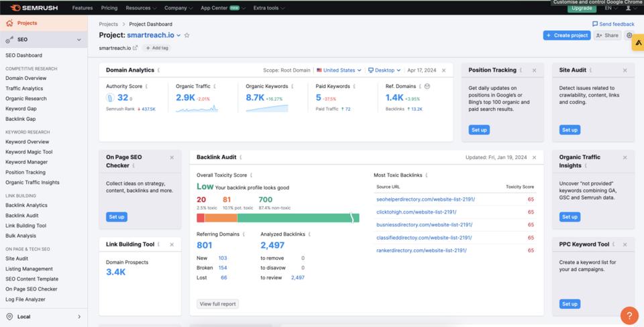Viewport: 644px width, 327px height.
Task: Click the Projects home icon
Action: point(9,24)
